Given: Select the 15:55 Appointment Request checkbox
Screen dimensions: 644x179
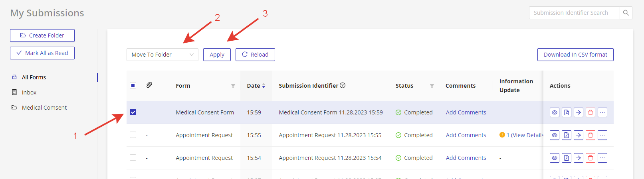Looking at the screenshot, I should click(133, 135).
